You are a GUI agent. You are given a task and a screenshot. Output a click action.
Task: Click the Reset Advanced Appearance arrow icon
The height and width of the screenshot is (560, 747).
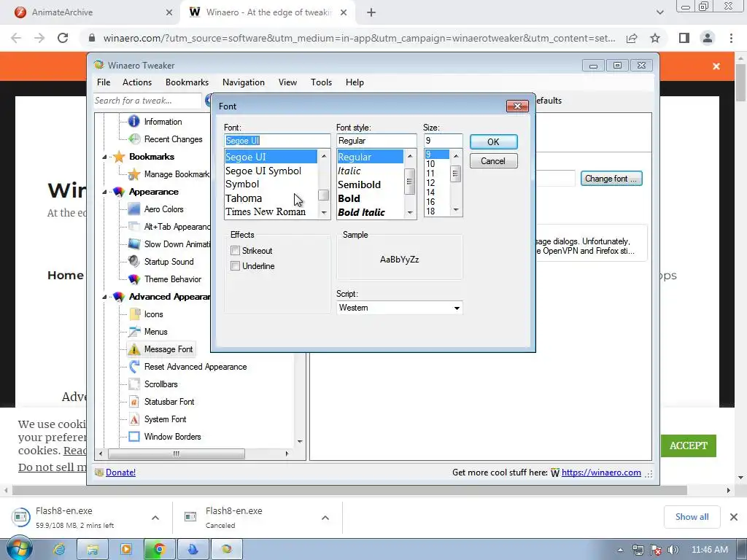[x=134, y=367]
